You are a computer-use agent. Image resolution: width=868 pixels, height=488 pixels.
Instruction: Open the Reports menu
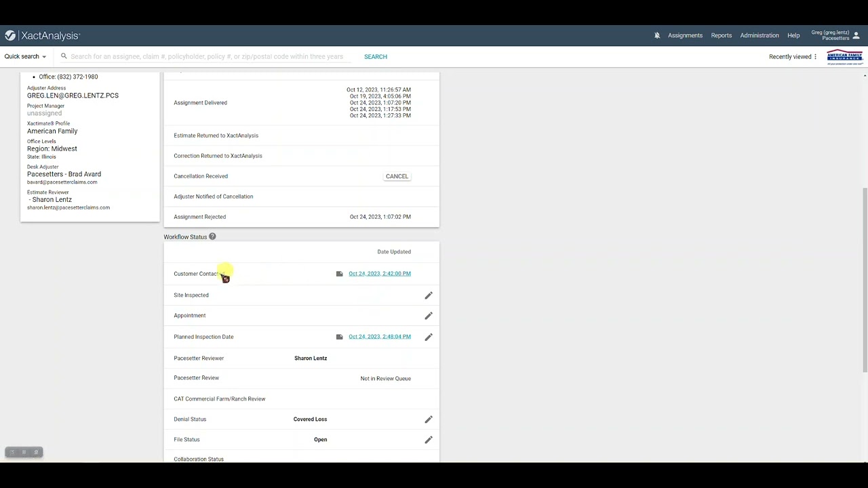tap(722, 35)
